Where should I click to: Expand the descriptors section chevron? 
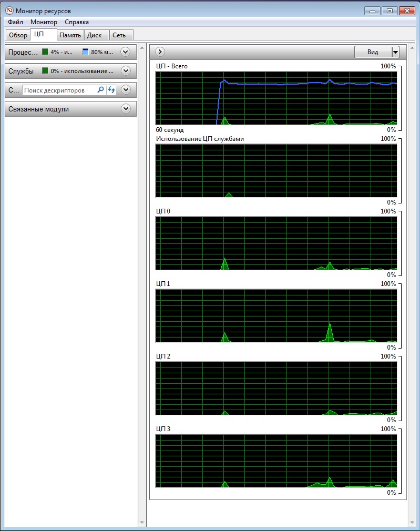click(126, 90)
